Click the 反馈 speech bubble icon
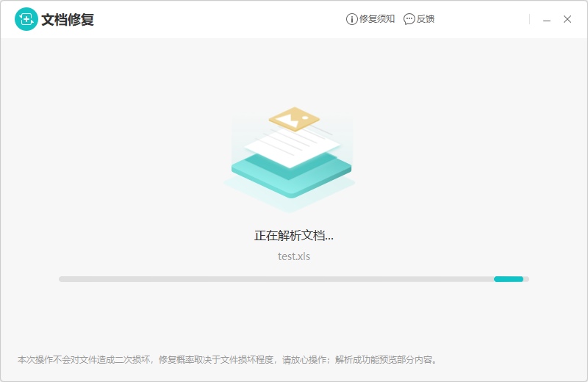The width and height of the screenshot is (588, 382). tap(409, 20)
